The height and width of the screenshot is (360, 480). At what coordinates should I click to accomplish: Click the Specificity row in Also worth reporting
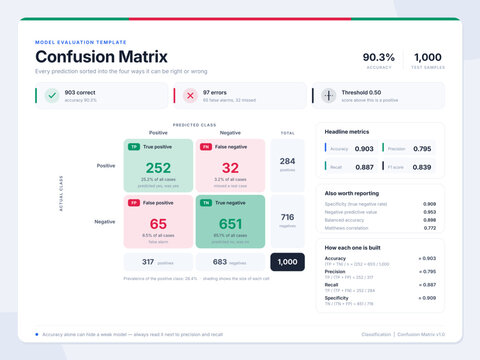[x=380, y=204]
